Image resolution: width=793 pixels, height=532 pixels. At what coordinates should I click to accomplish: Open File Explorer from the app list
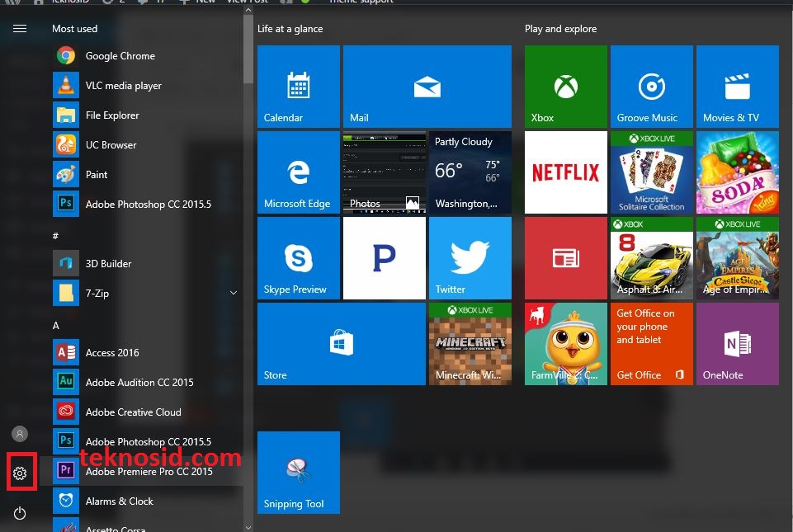pos(147,115)
